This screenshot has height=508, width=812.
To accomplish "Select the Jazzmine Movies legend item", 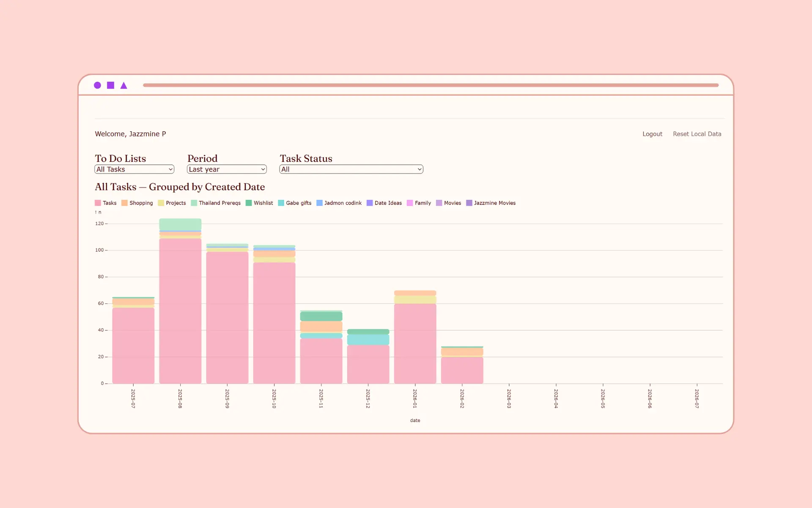I will (491, 203).
